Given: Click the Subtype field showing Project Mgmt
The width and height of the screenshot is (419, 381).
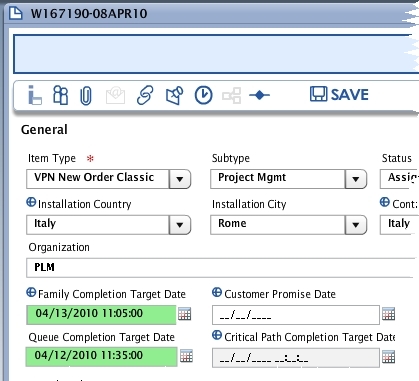Looking at the screenshot, I should [x=278, y=179].
